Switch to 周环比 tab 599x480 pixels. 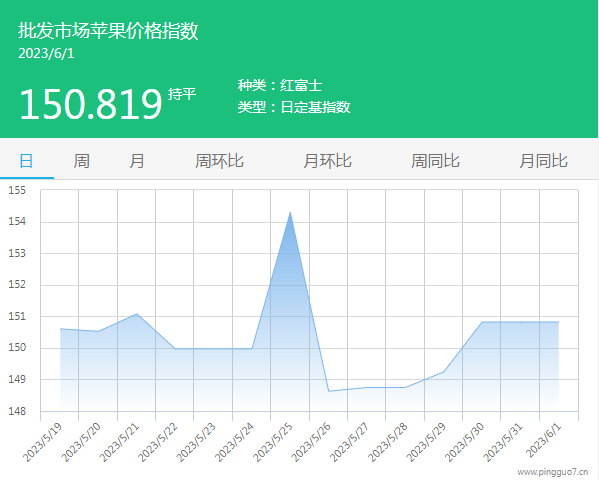click(219, 161)
